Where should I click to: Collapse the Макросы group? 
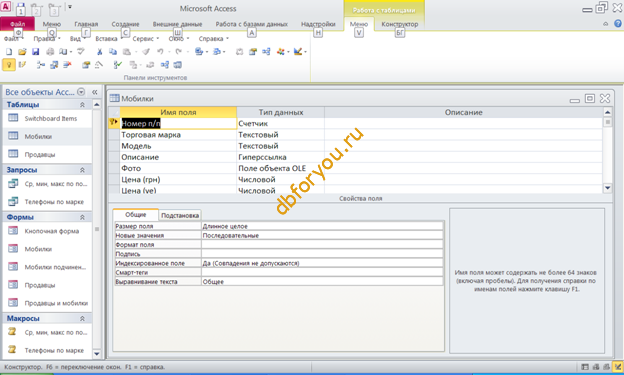point(82,318)
